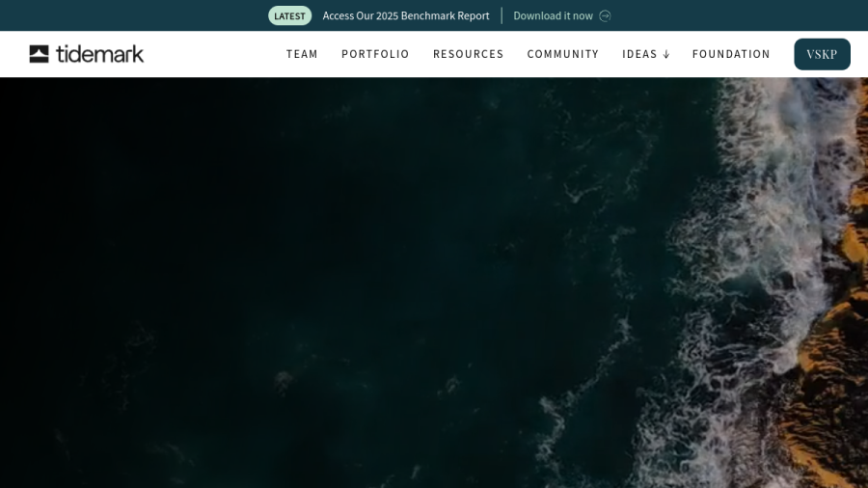Open the Team page
Image resolution: width=868 pixels, height=488 pixels.
pos(302,54)
